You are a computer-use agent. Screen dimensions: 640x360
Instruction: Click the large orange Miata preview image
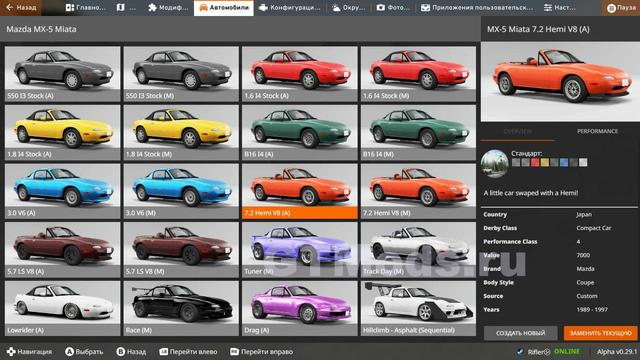[560, 82]
